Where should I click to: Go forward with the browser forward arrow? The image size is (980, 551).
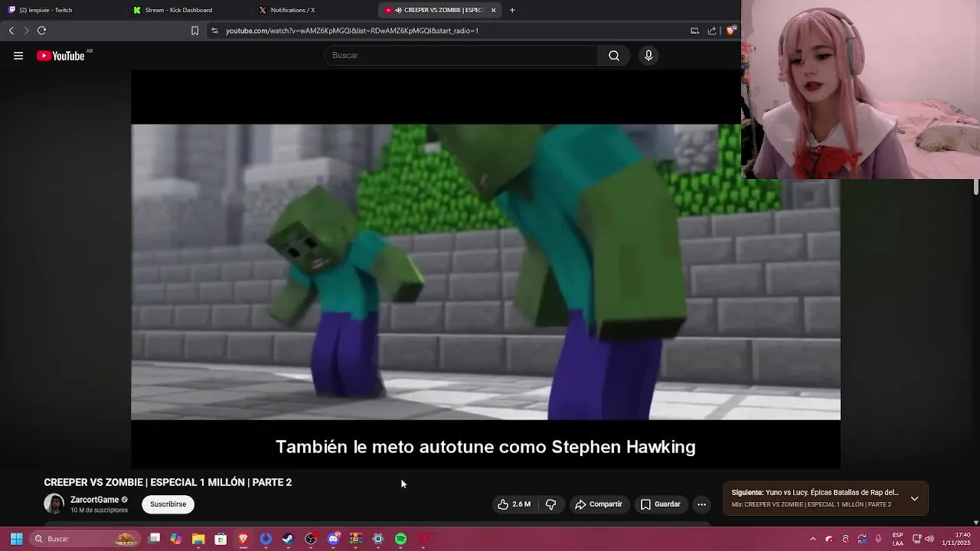(x=26, y=31)
